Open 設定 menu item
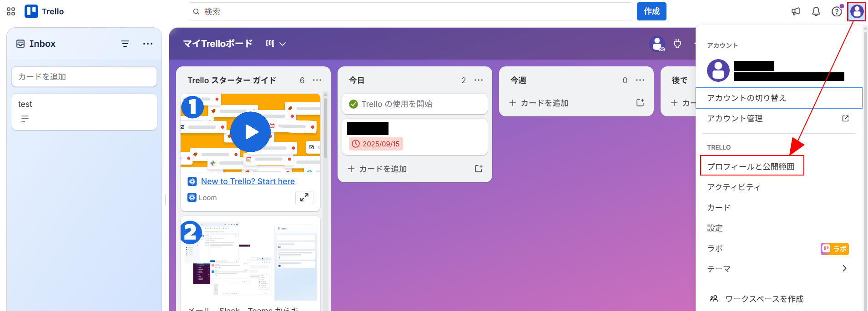868x311 pixels. pyautogui.click(x=779, y=228)
